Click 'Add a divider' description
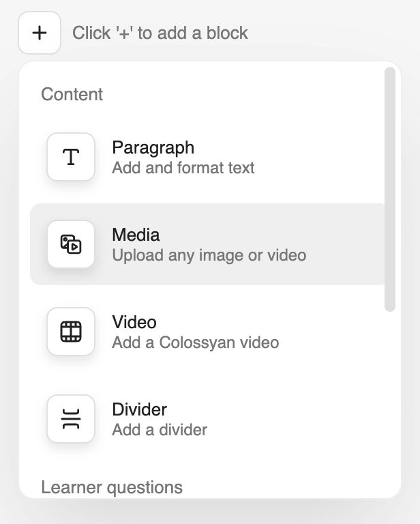The height and width of the screenshot is (524, 420). pyautogui.click(x=160, y=429)
